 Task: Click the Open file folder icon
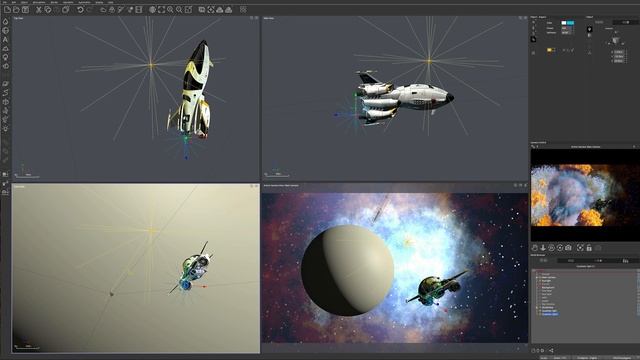(x=16, y=9)
